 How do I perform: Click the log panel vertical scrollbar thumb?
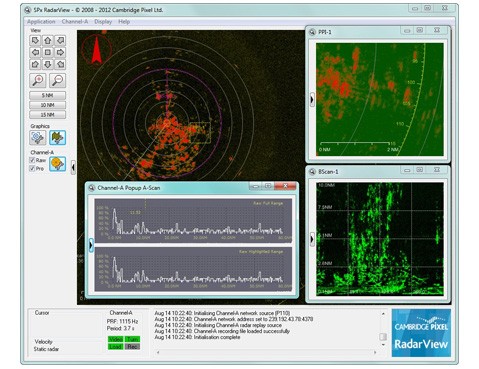[383, 336]
